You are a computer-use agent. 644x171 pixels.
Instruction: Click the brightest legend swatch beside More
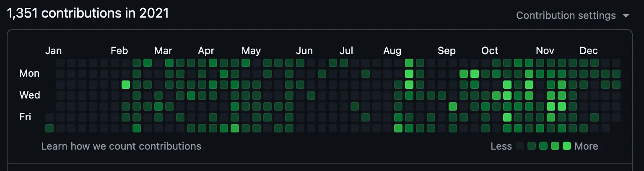click(567, 146)
